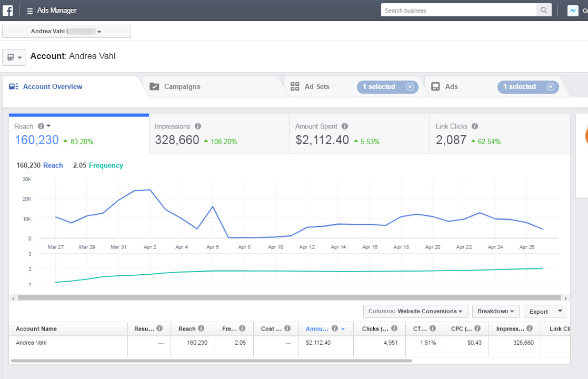
Task: Click the CPC column info icon
Action: [x=477, y=328]
